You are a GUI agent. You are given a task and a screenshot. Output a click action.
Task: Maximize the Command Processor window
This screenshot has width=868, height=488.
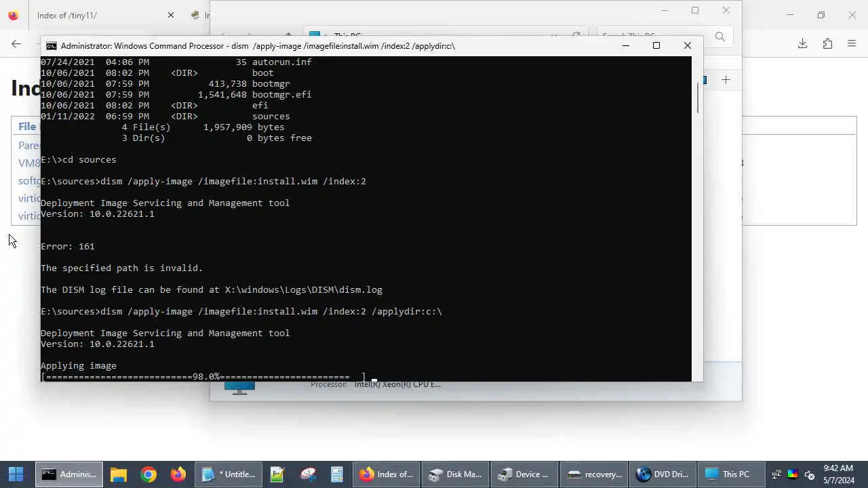click(656, 45)
